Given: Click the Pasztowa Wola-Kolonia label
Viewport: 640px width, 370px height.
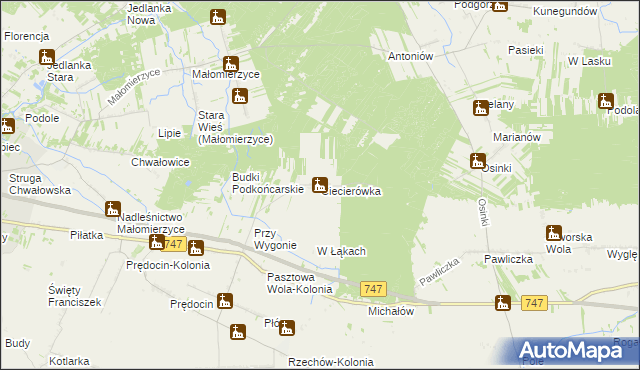Looking at the screenshot, I should coord(300,283).
